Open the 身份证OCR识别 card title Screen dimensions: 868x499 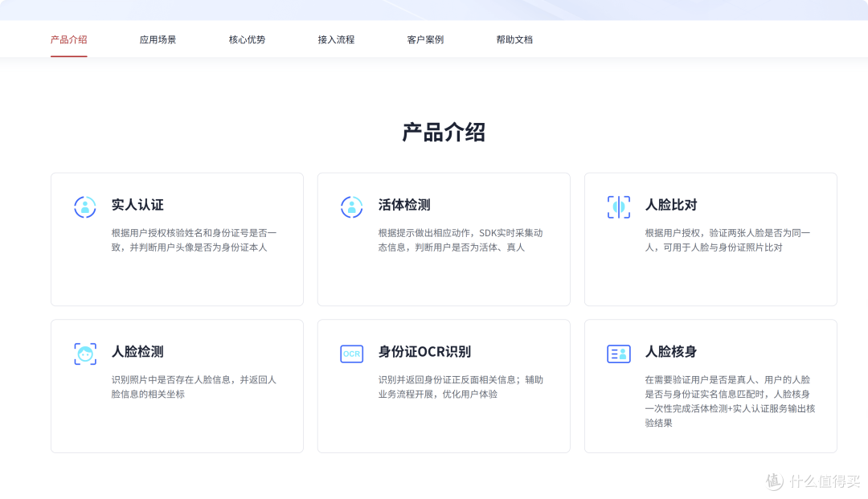click(424, 351)
